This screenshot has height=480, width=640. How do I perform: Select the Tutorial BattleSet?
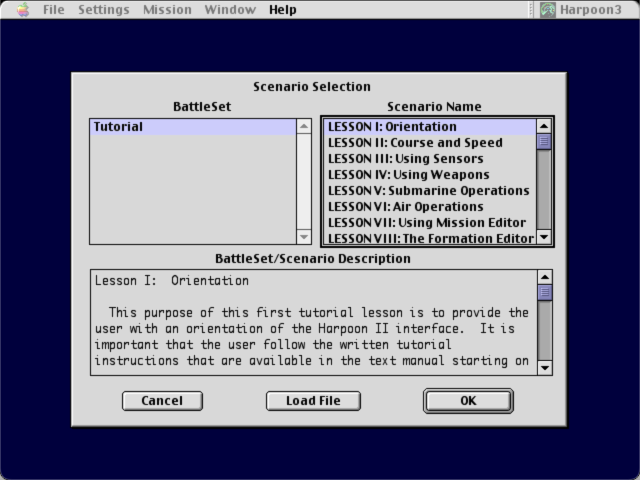(193, 127)
